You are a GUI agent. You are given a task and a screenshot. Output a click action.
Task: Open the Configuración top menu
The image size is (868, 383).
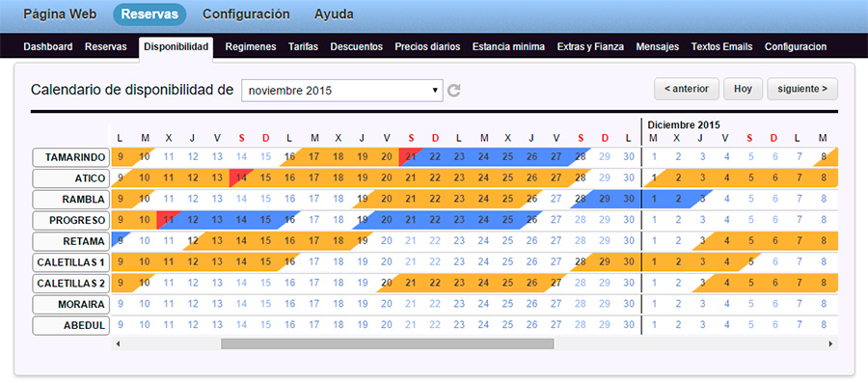[x=246, y=14]
